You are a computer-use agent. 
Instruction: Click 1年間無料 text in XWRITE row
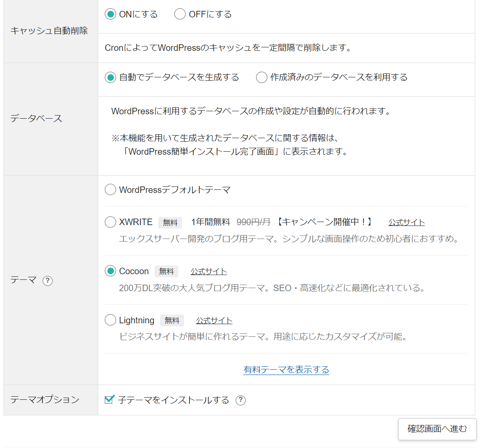tap(210, 222)
